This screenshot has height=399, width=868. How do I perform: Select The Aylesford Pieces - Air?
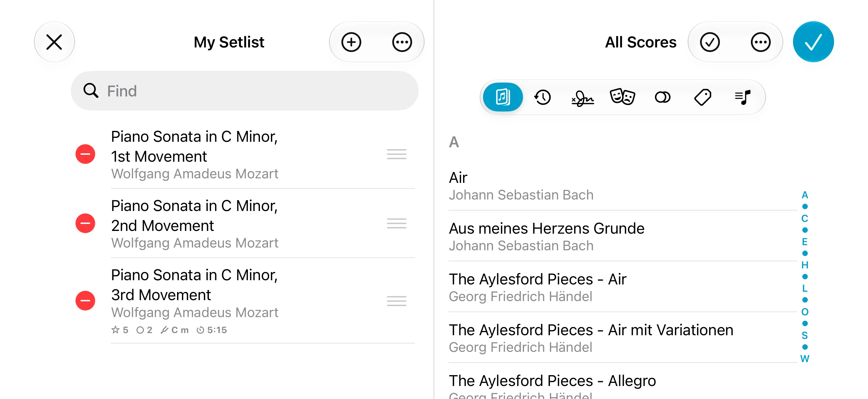(x=623, y=287)
